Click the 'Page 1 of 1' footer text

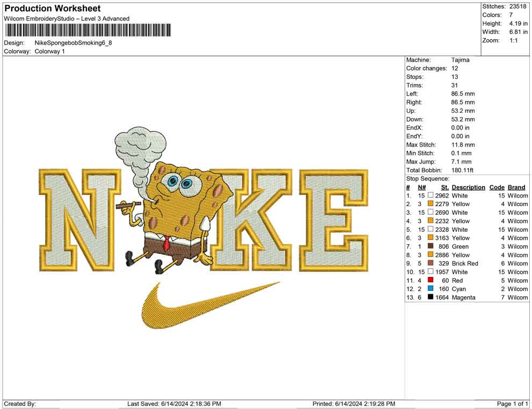pyautogui.click(x=512, y=404)
